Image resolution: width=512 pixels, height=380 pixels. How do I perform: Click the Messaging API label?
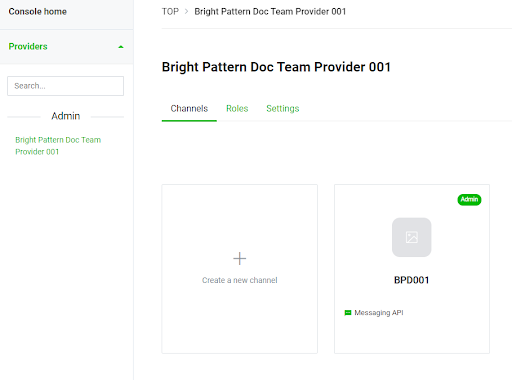point(379,313)
